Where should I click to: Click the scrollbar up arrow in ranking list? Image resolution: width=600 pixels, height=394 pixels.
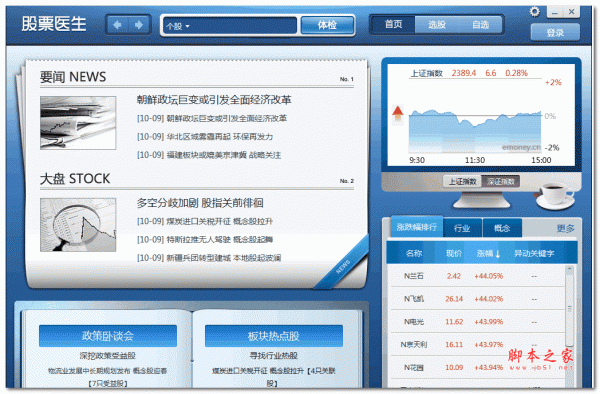569,270
